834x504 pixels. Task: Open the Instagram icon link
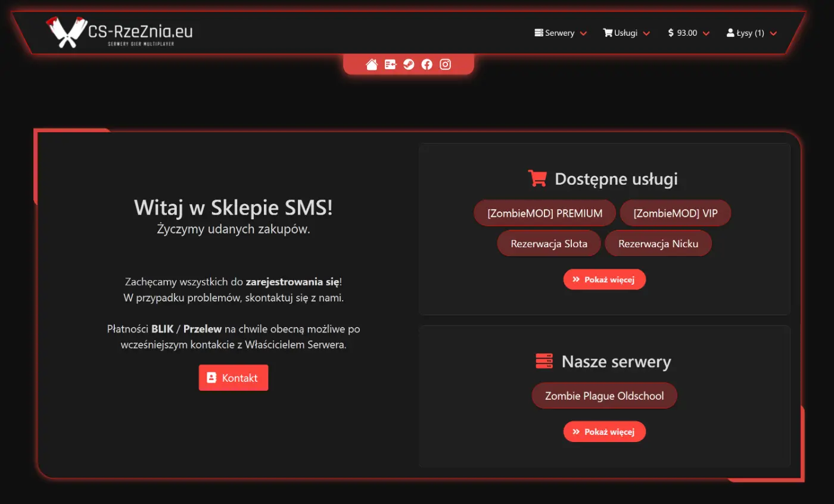point(445,64)
